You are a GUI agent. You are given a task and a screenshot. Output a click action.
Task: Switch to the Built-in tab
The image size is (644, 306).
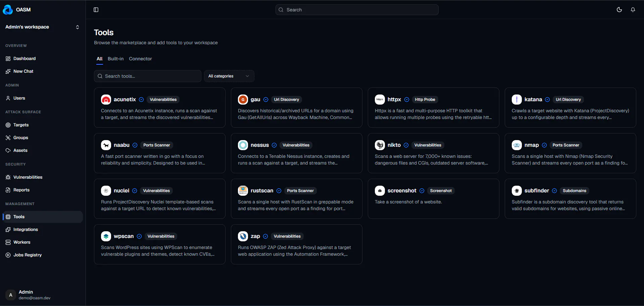point(115,59)
